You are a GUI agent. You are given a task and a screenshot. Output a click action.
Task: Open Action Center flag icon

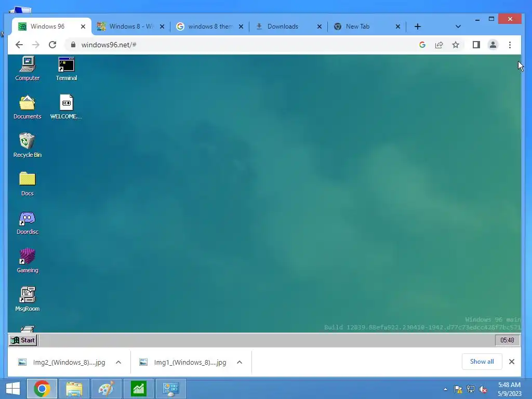tap(458, 389)
